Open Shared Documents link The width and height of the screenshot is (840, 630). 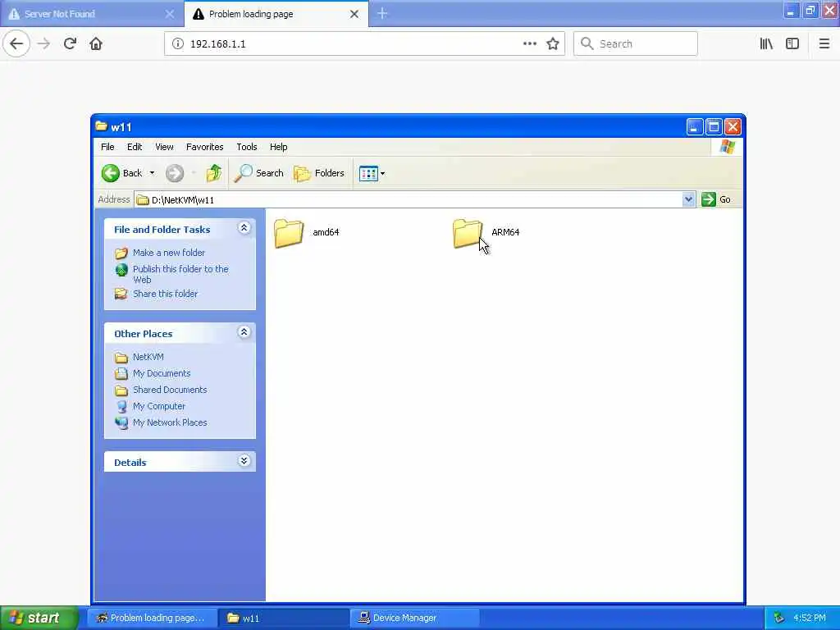(170, 390)
